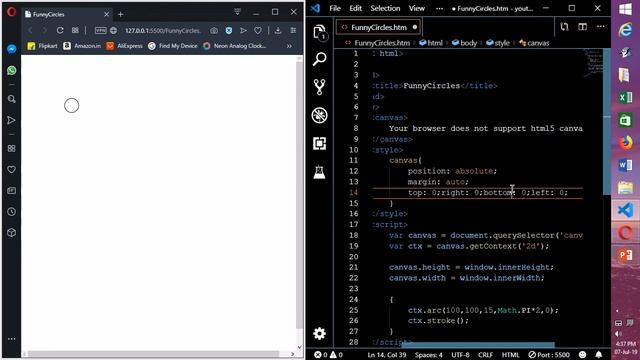Image resolution: width=640 pixels, height=360 pixels.
Task: Toggle the ad blocker shield
Action: (229, 30)
